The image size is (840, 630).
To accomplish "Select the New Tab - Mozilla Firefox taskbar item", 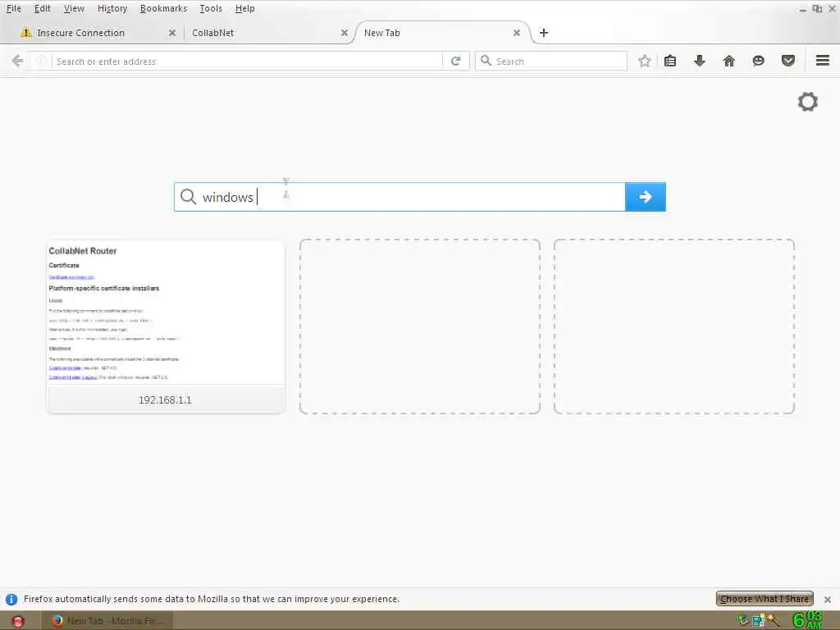I will [107, 621].
